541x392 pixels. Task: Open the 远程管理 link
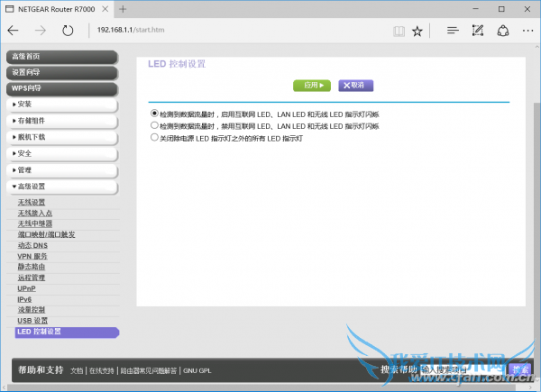(x=32, y=278)
